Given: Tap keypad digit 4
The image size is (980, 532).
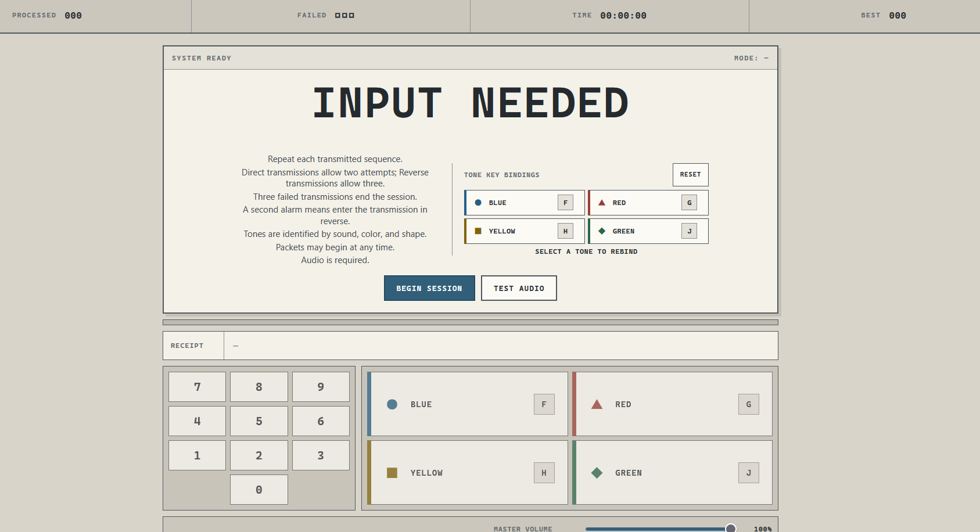Looking at the screenshot, I should (x=197, y=421).
